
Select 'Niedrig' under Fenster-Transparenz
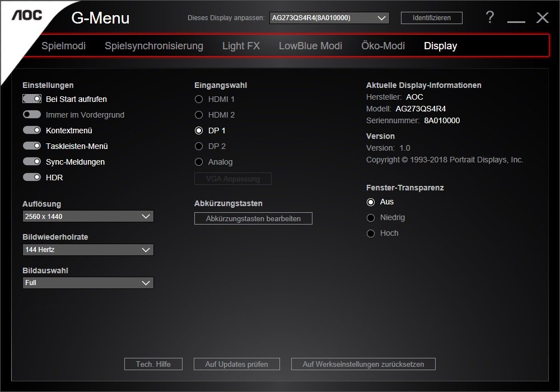pos(370,218)
